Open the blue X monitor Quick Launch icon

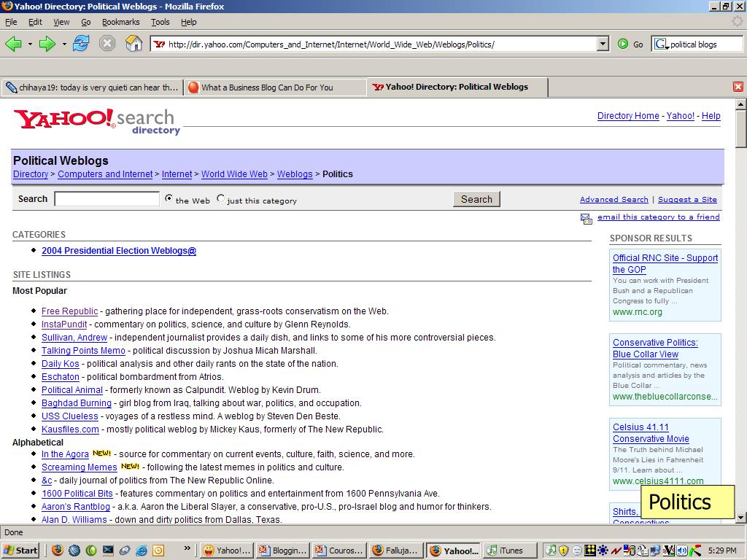point(108,551)
